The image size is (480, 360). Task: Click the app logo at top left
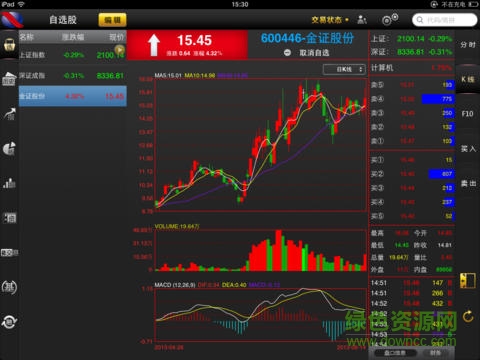coord(13,19)
